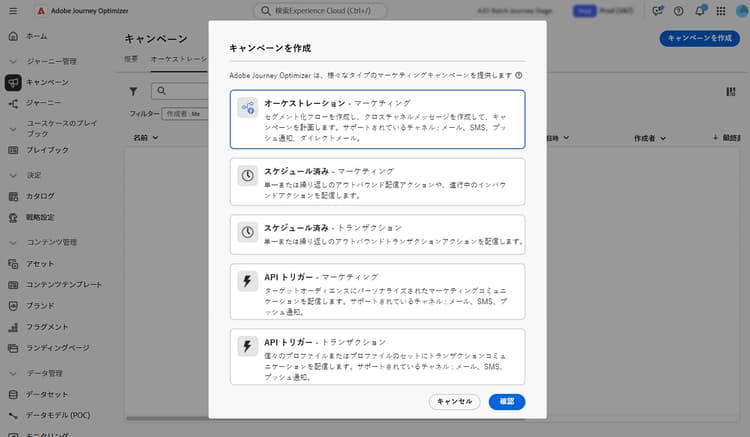Click the フラグメント fragments icon
Image resolution: width=750 pixels, height=437 pixels.
[x=13, y=327]
